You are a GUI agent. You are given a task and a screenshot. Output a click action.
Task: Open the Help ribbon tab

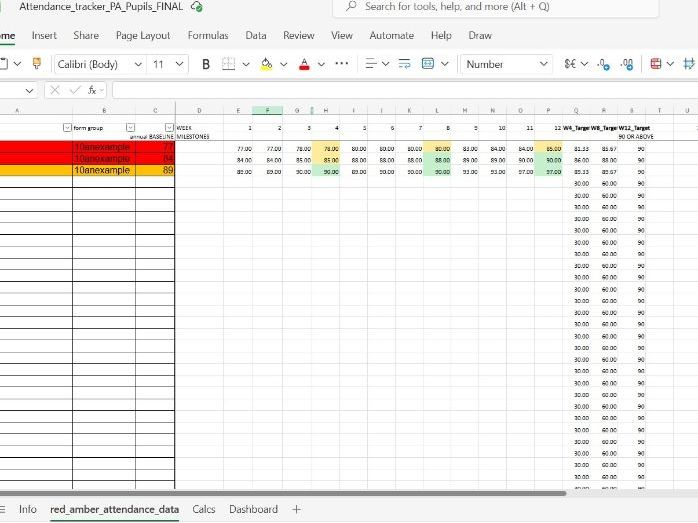tap(441, 36)
